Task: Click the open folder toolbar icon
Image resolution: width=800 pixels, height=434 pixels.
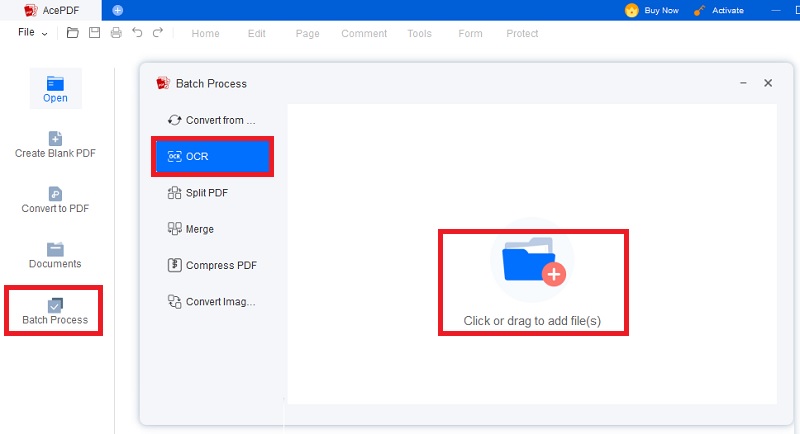Action: (73, 33)
